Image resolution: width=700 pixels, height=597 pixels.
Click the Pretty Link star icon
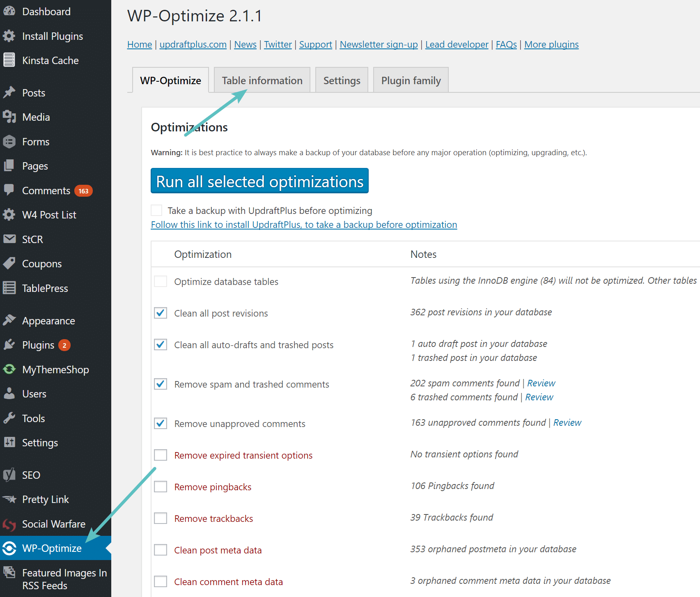pos(9,499)
